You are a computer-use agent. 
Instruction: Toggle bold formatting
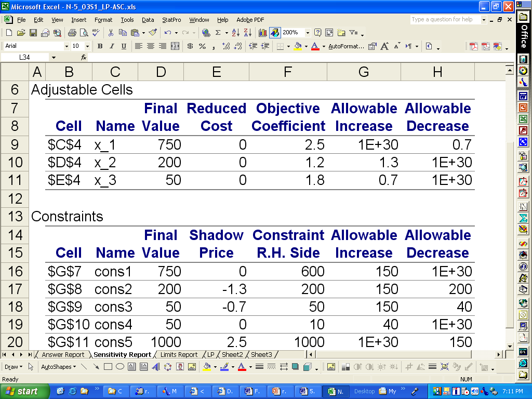point(99,47)
